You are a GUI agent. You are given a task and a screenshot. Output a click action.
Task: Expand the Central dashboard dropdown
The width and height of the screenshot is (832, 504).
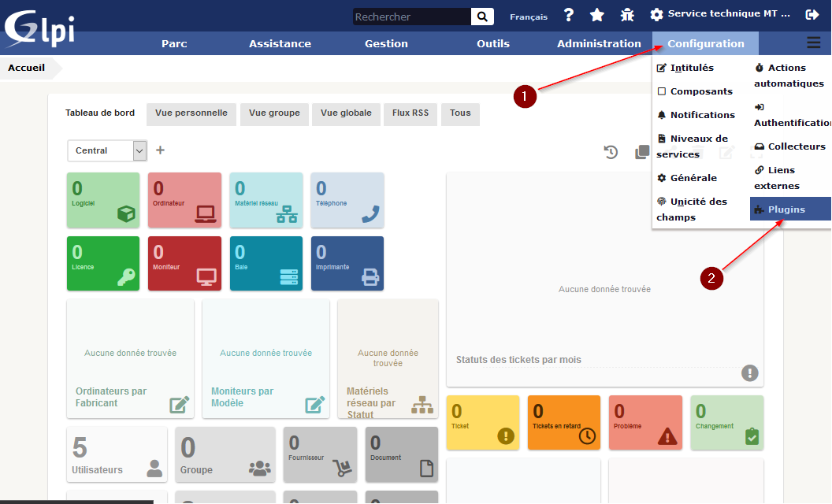pos(139,150)
